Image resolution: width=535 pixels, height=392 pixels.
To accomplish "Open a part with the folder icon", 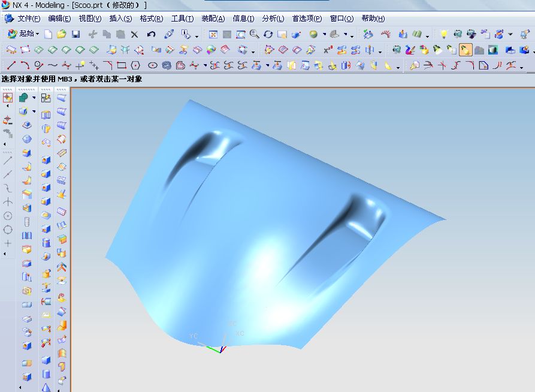I will [62, 34].
